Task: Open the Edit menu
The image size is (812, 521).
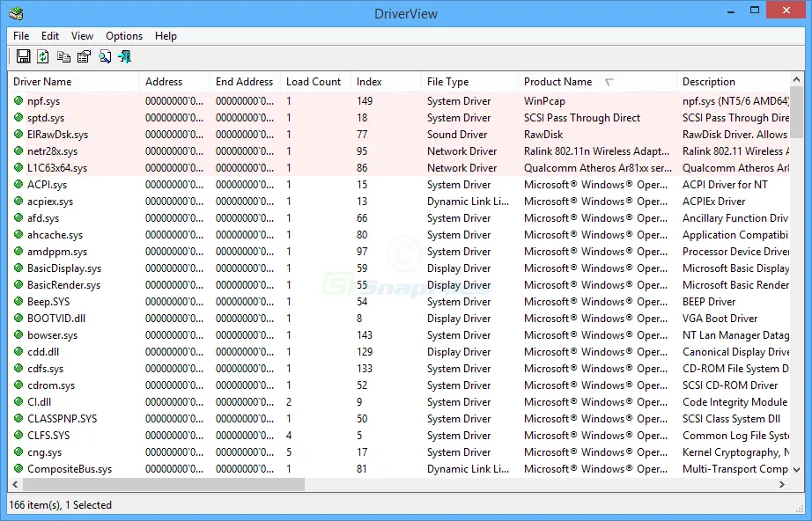Action: click(50, 36)
